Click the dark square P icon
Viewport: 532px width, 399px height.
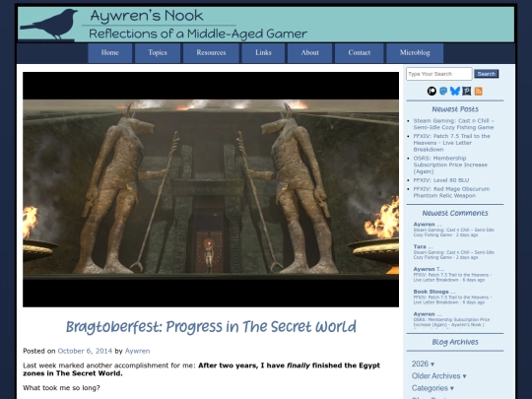[x=467, y=91]
